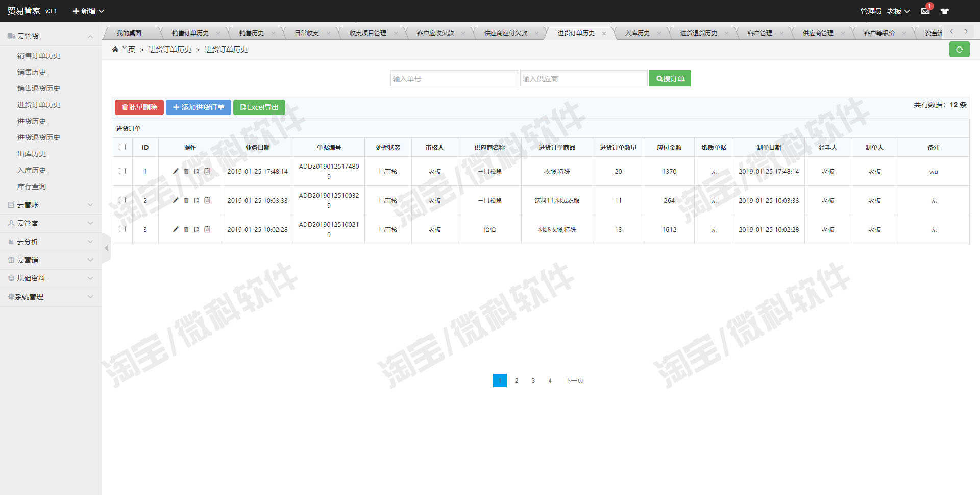The width and height of the screenshot is (980, 495).
Task: Collapse the 云管货 sidebar section
Action: pyautogui.click(x=51, y=36)
